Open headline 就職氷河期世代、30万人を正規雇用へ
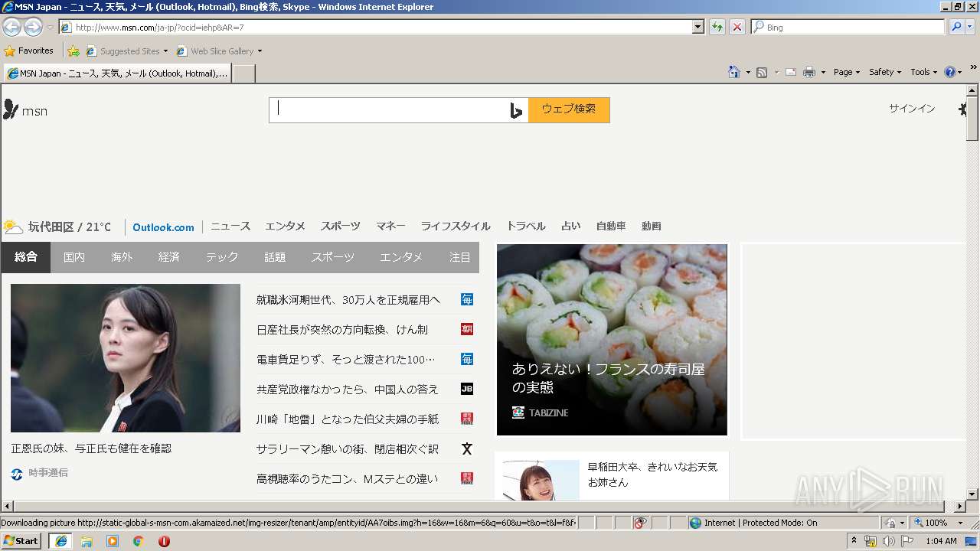The image size is (980, 551). 348,299
